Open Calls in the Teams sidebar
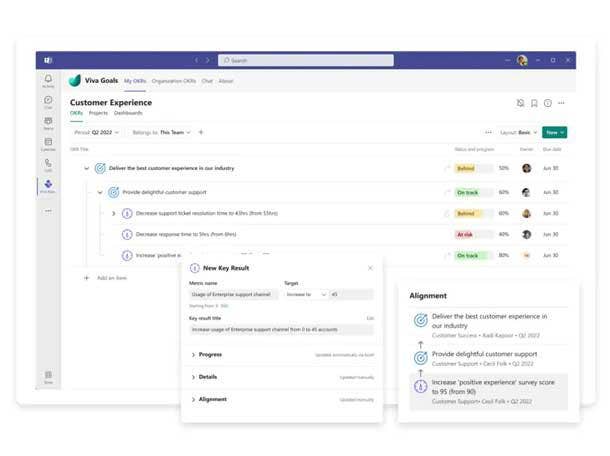Image resolution: width=610 pixels, height=456 pixels. (x=48, y=164)
